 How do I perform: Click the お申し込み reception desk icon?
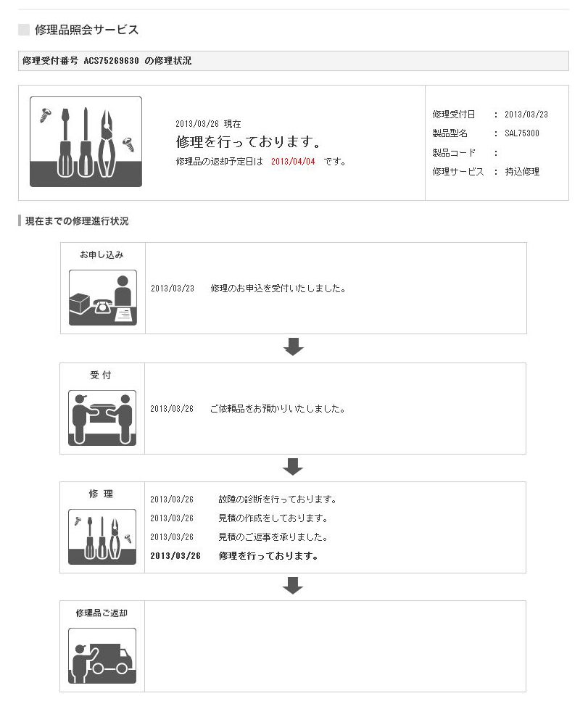point(102,297)
